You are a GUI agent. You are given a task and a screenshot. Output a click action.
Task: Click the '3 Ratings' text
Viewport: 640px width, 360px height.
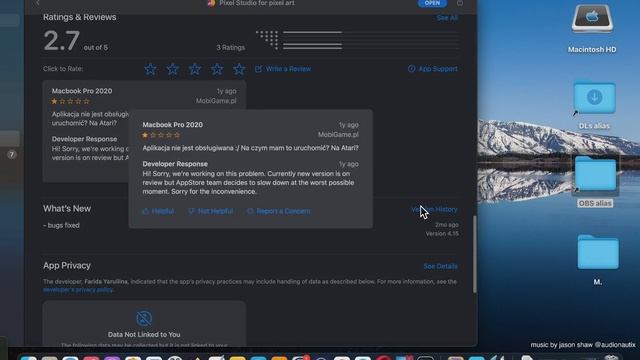231,47
